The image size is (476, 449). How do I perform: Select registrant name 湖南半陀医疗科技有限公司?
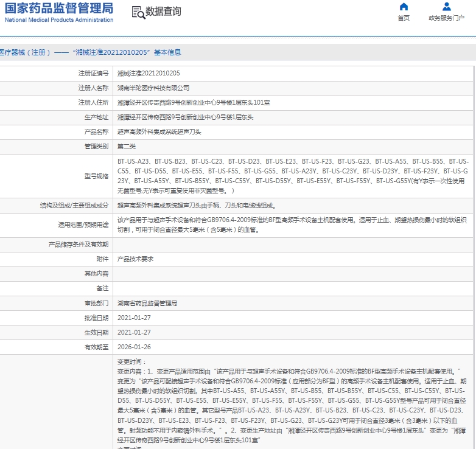[x=153, y=88]
